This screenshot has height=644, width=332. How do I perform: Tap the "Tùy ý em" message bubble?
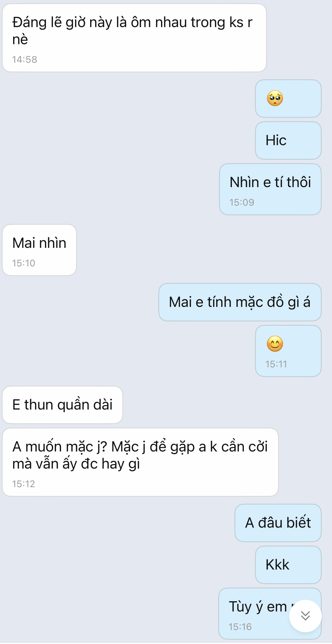click(270, 613)
